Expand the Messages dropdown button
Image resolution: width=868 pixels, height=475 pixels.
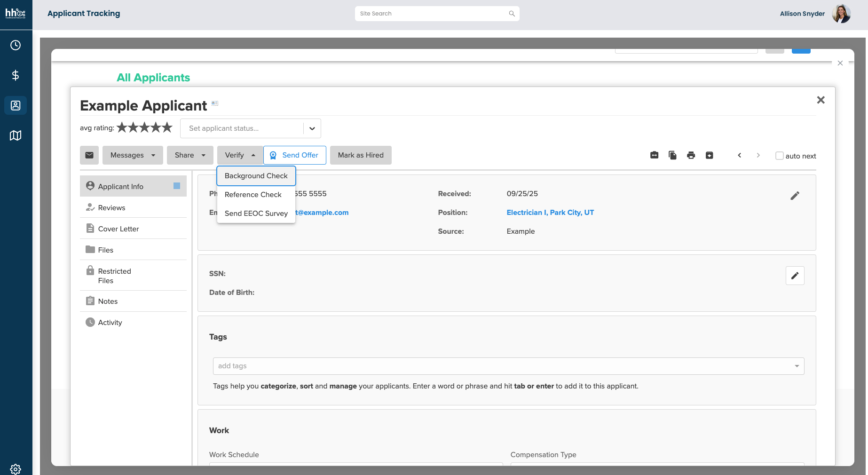pyautogui.click(x=133, y=155)
